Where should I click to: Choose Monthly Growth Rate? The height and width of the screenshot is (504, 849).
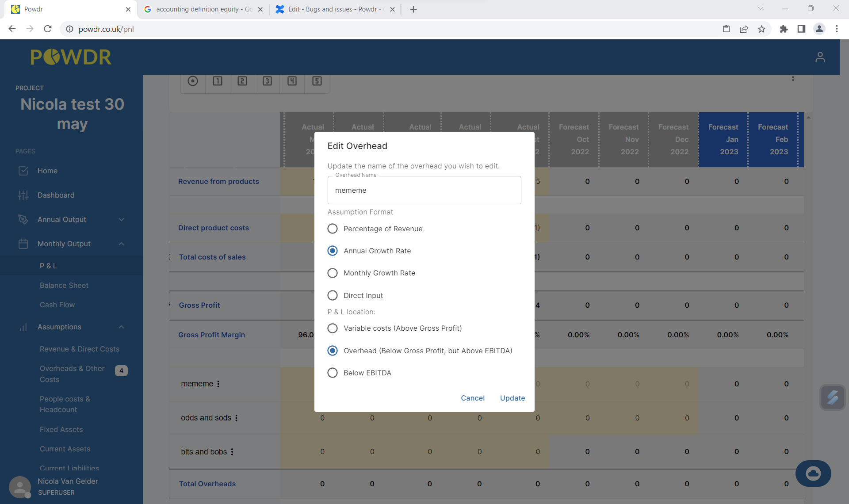click(333, 273)
